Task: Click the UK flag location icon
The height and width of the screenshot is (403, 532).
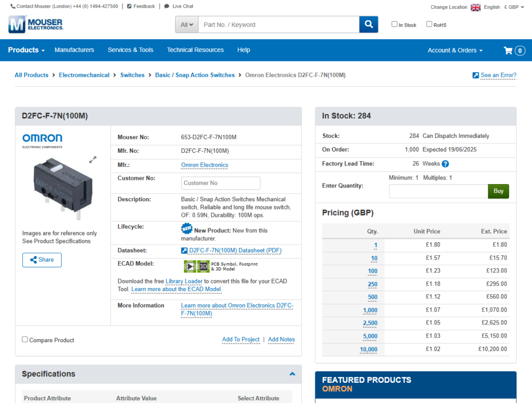Action: click(475, 7)
